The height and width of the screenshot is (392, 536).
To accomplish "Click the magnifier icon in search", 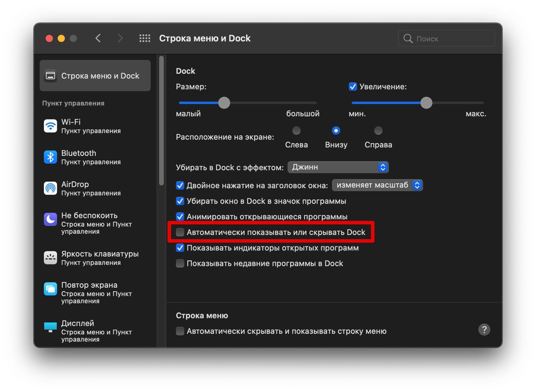I will coord(408,38).
